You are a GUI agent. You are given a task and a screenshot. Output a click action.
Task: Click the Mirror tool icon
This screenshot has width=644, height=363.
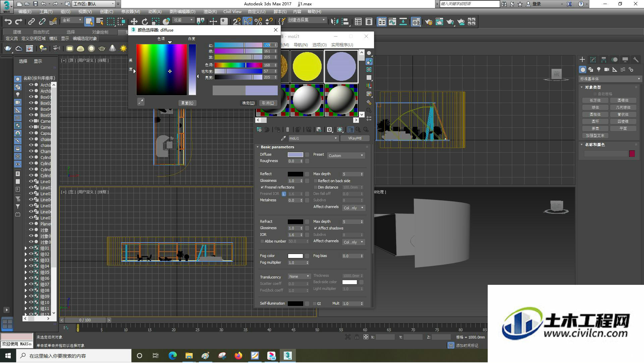pos(334,22)
